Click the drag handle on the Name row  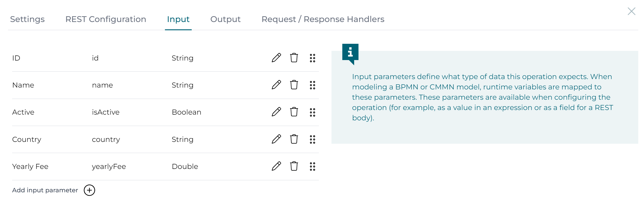tap(312, 85)
